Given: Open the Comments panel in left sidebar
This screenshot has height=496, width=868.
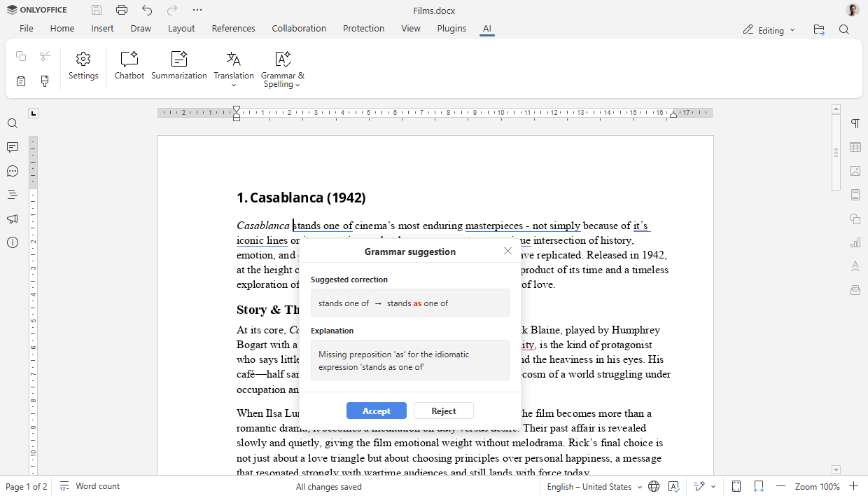Looking at the screenshot, I should (13, 147).
